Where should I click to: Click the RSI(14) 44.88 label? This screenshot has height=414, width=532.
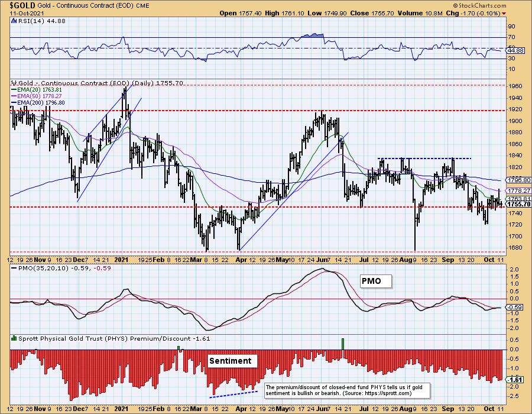point(42,21)
